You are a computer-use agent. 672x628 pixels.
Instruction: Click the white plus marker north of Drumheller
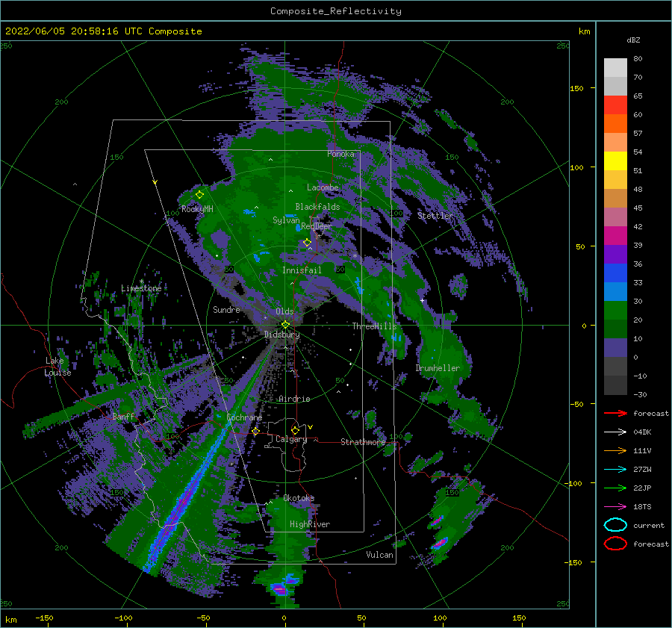tap(422, 300)
